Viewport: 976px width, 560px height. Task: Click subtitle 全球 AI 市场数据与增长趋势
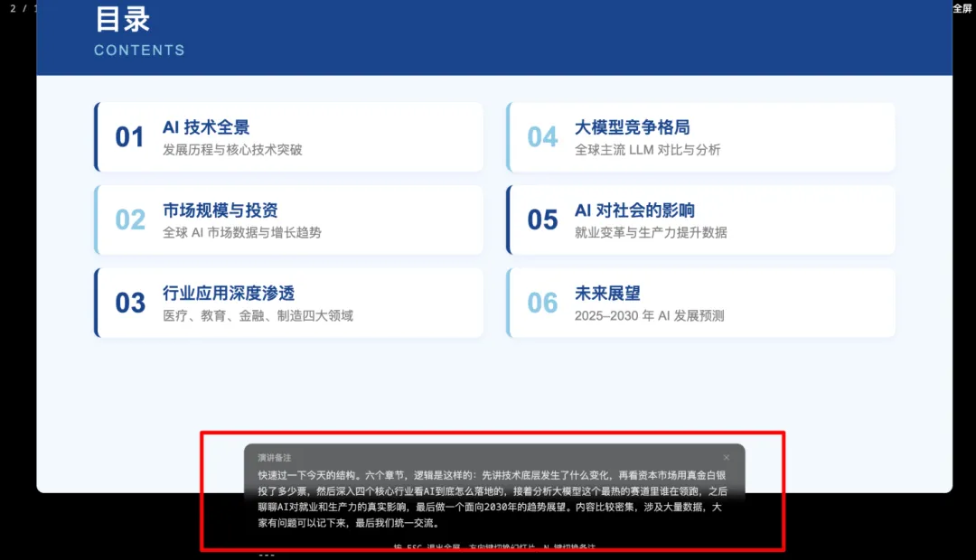[242, 233]
